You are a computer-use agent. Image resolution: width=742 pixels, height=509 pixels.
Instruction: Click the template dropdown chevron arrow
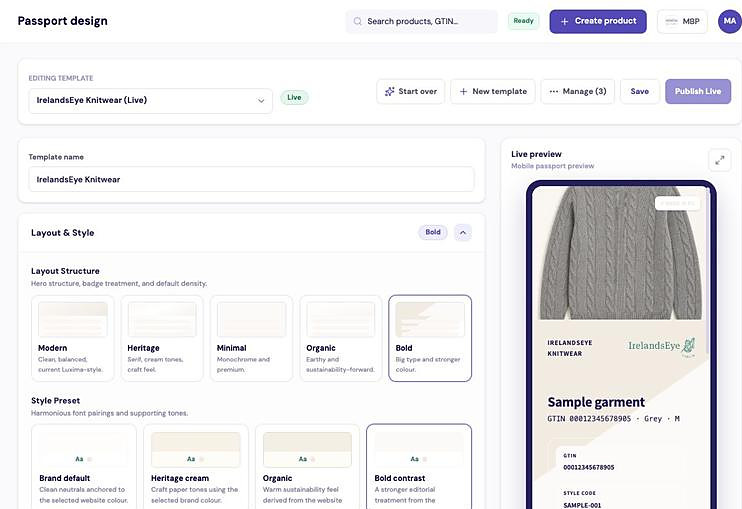[x=261, y=101]
